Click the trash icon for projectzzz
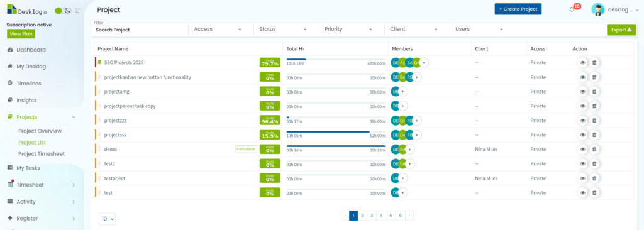The width and height of the screenshot is (644, 230). pos(594,120)
